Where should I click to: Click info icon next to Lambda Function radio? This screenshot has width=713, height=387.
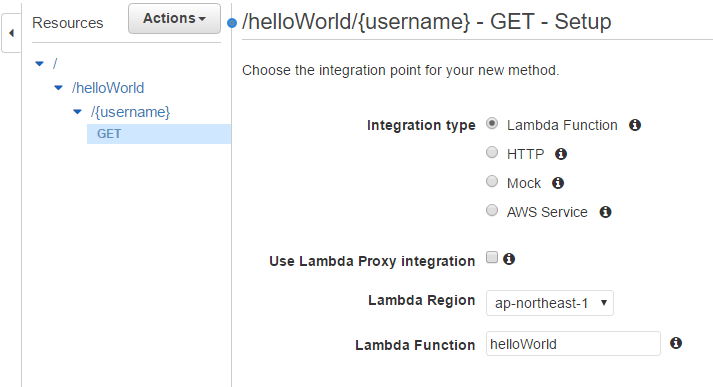(x=635, y=125)
